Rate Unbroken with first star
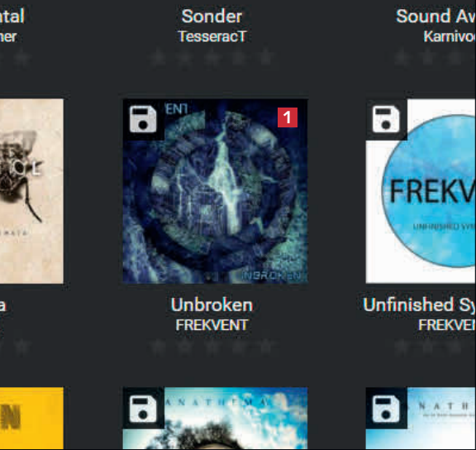 click(x=159, y=346)
